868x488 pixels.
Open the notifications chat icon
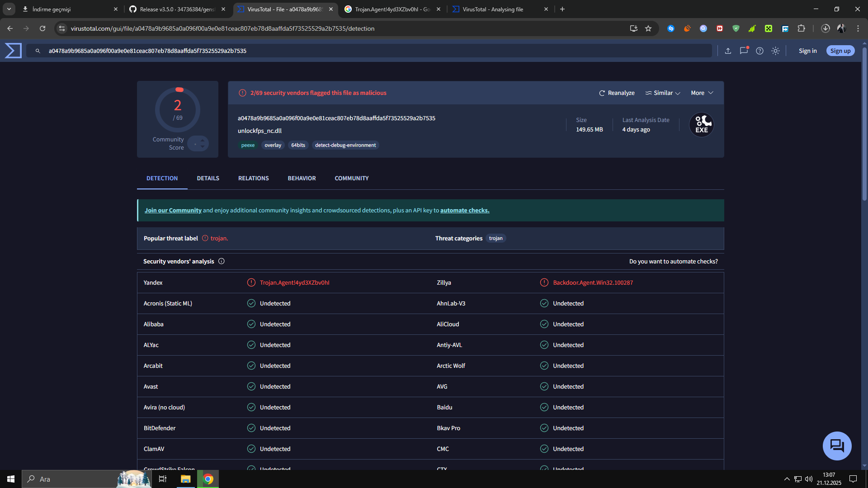744,51
